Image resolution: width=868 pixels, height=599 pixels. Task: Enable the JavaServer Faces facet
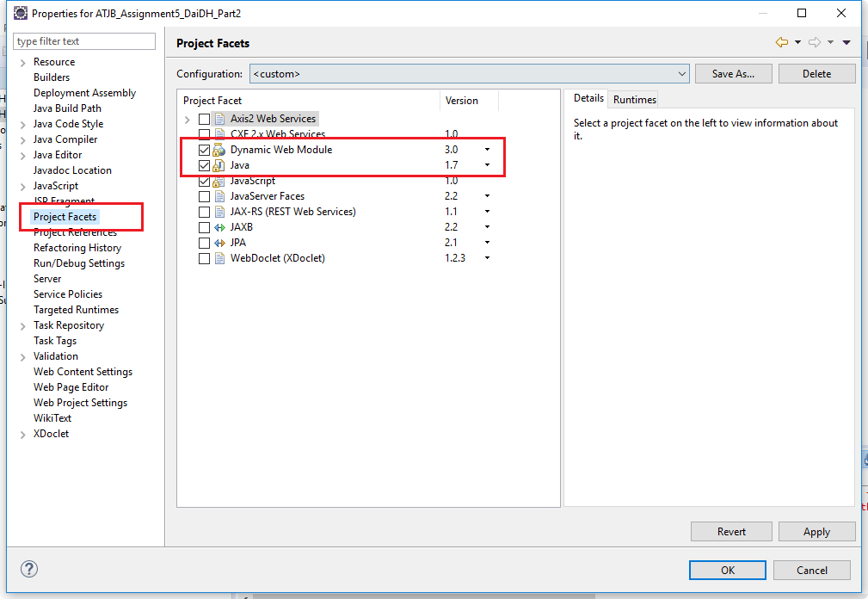tap(203, 195)
